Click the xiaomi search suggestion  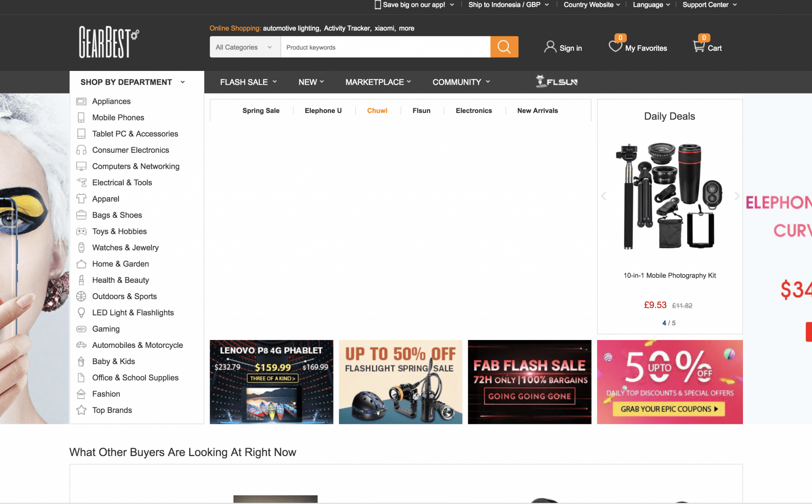[385, 28]
